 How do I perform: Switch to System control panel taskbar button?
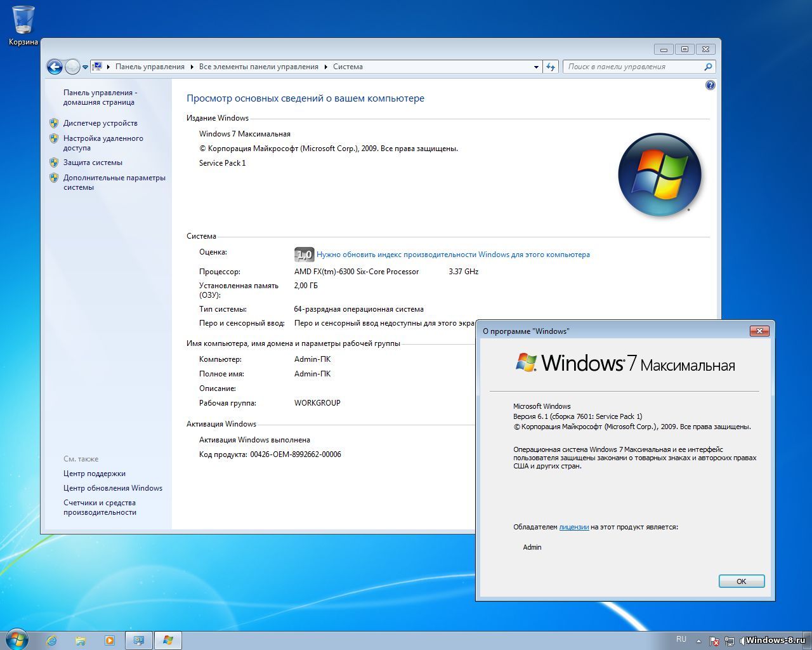tap(139, 640)
